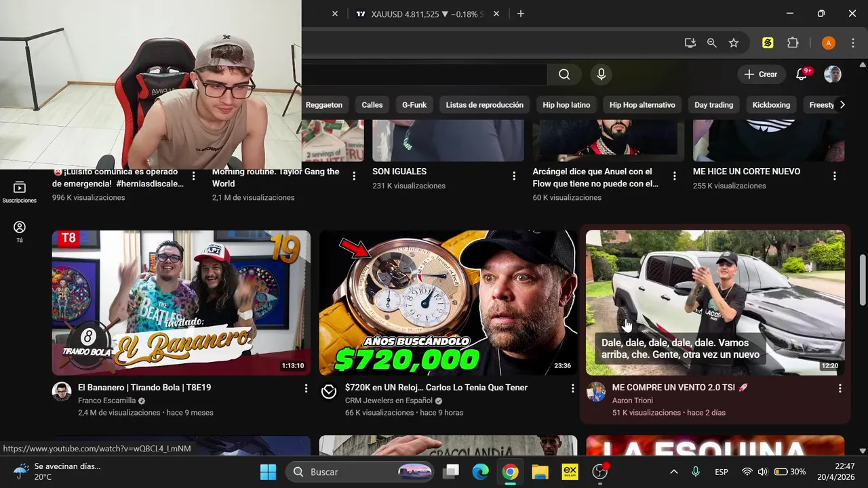Click the system tray microphone icon
The height and width of the screenshot is (488, 868).
pos(696,472)
